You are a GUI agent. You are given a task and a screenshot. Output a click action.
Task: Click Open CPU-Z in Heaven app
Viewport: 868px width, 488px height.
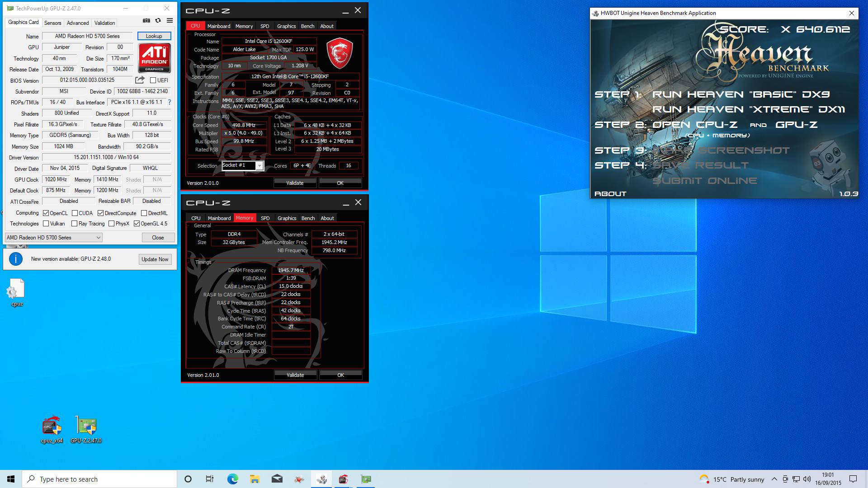point(695,125)
